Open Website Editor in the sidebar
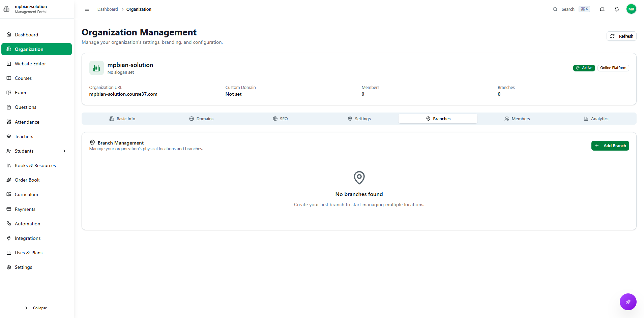The width and height of the screenshot is (644, 318). point(30,64)
